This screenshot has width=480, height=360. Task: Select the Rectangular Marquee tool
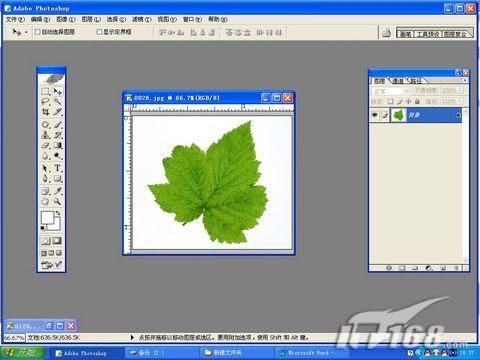tap(46, 91)
